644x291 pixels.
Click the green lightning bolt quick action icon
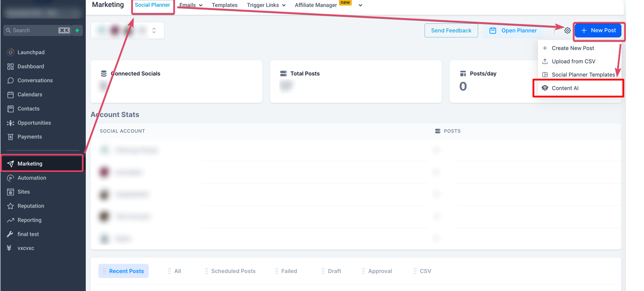pos(77,31)
